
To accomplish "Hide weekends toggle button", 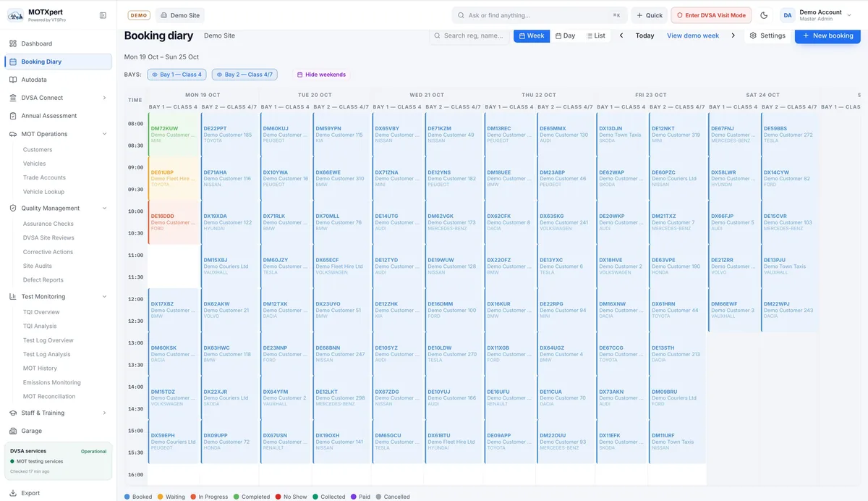I will [321, 75].
